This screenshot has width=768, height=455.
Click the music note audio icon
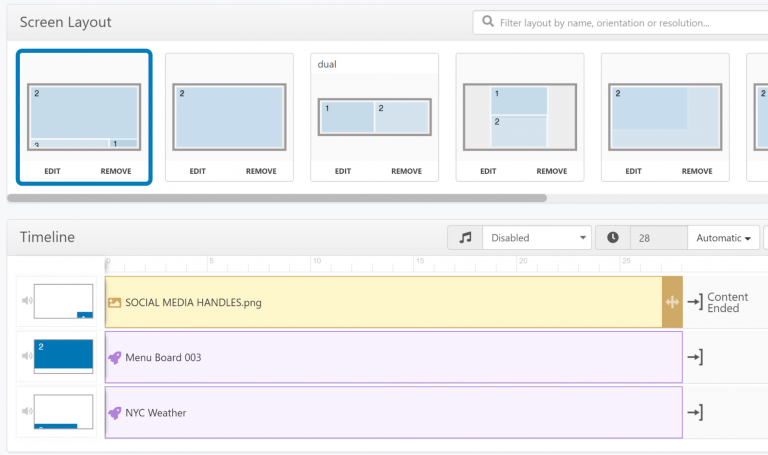tap(465, 238)
